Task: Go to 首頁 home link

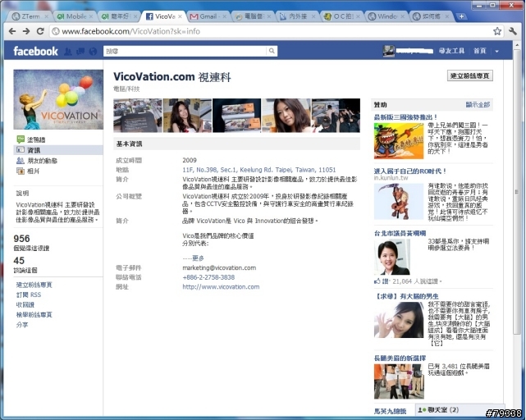Action: click(480, 51)
